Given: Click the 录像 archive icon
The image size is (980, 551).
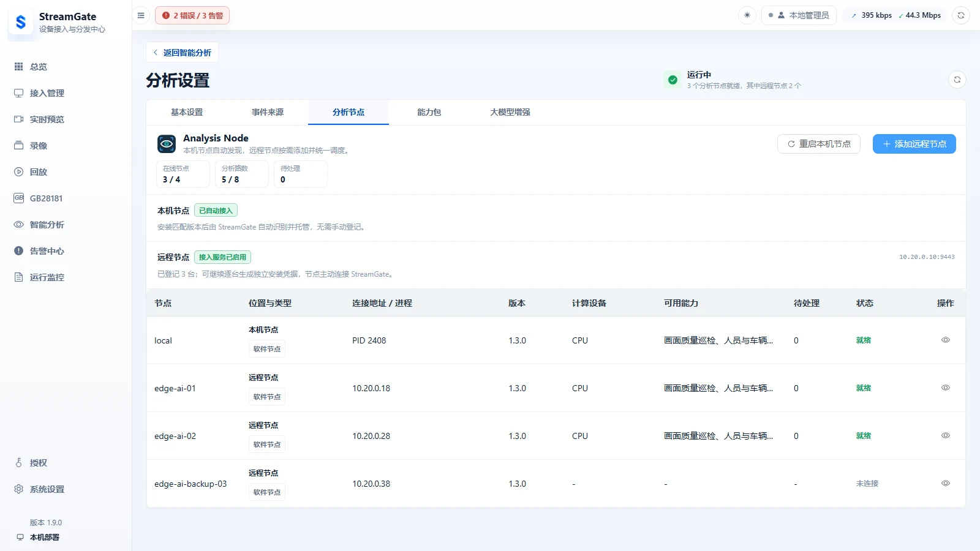Looking at the screenshot, I should coord(19,146).
